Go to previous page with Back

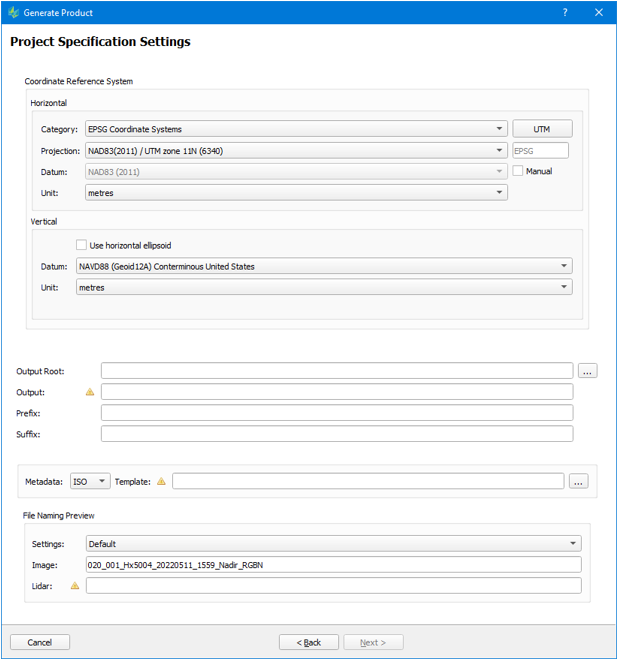[309, 642]
